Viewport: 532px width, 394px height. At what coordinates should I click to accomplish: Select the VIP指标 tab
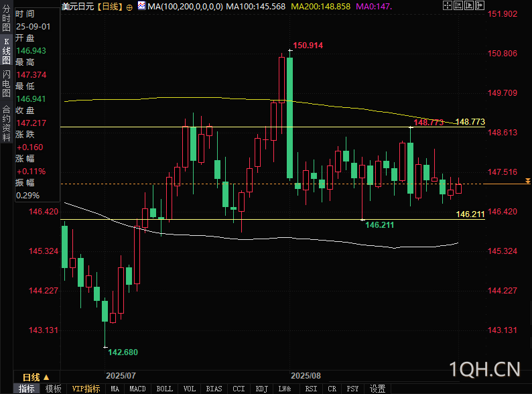pyautogui.click(x=86, y=389)
